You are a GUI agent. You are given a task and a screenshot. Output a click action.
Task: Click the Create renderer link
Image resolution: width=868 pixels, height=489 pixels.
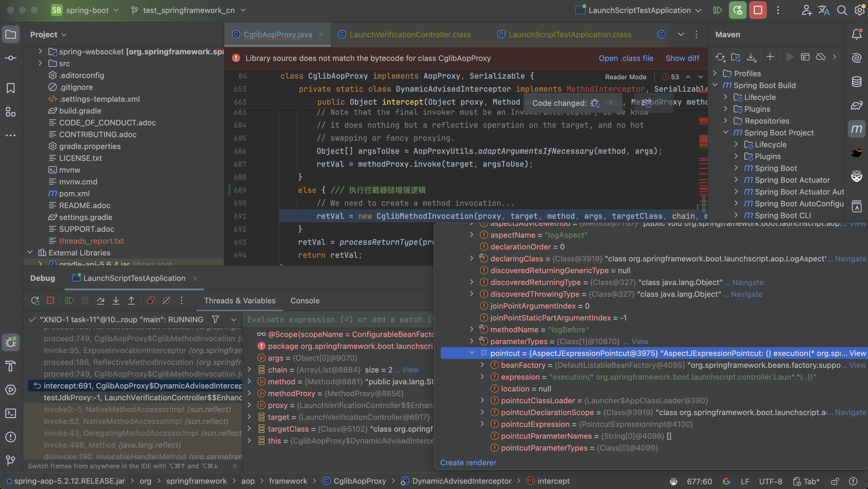click(468, 463)
